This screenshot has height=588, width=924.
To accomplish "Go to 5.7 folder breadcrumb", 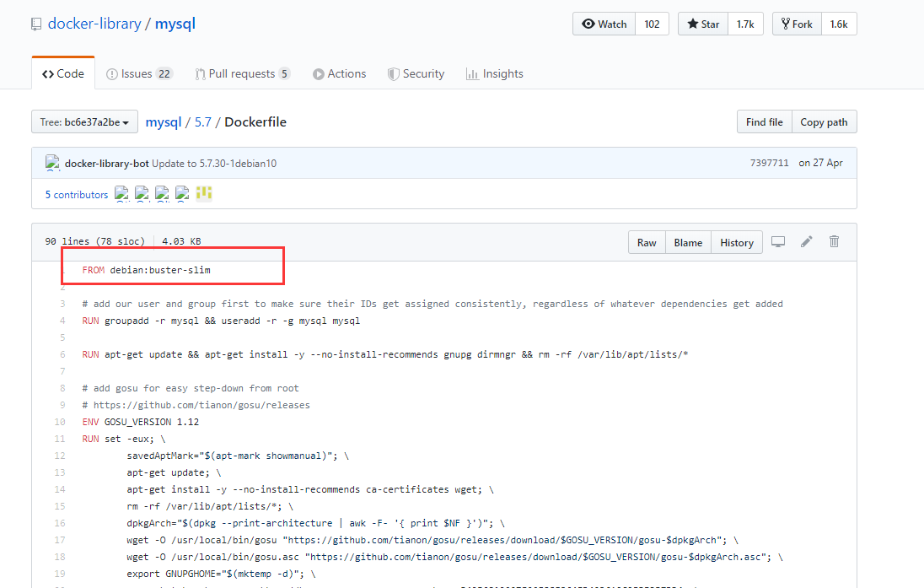I will 202,122.
